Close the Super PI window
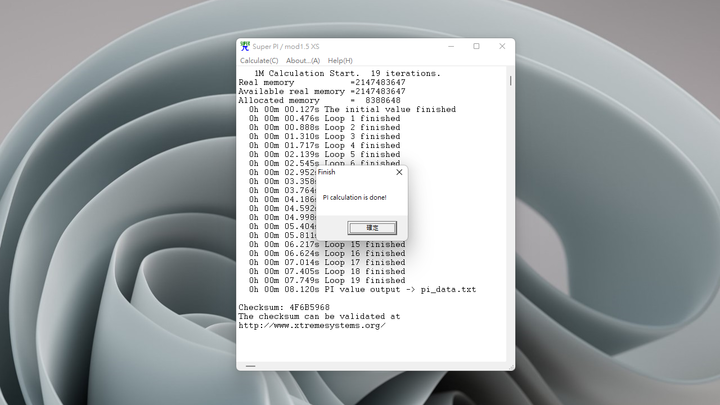The image size is (720, 405). (x=502, y=46)
